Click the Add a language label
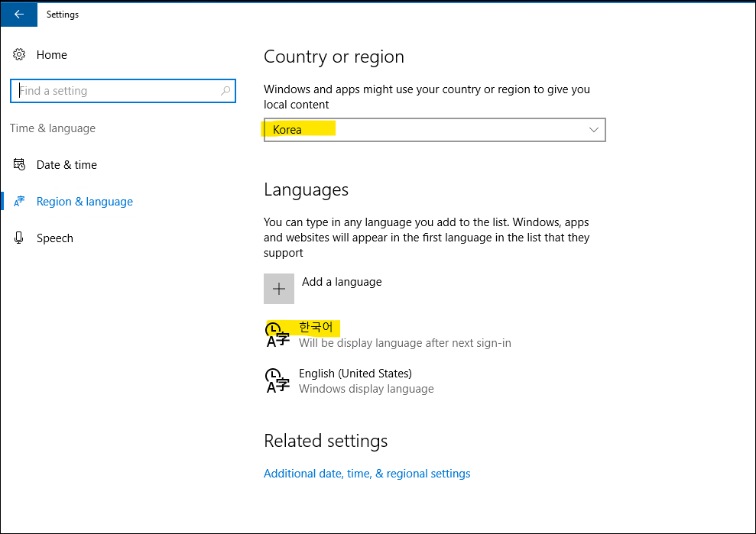 tap(342, 282)
